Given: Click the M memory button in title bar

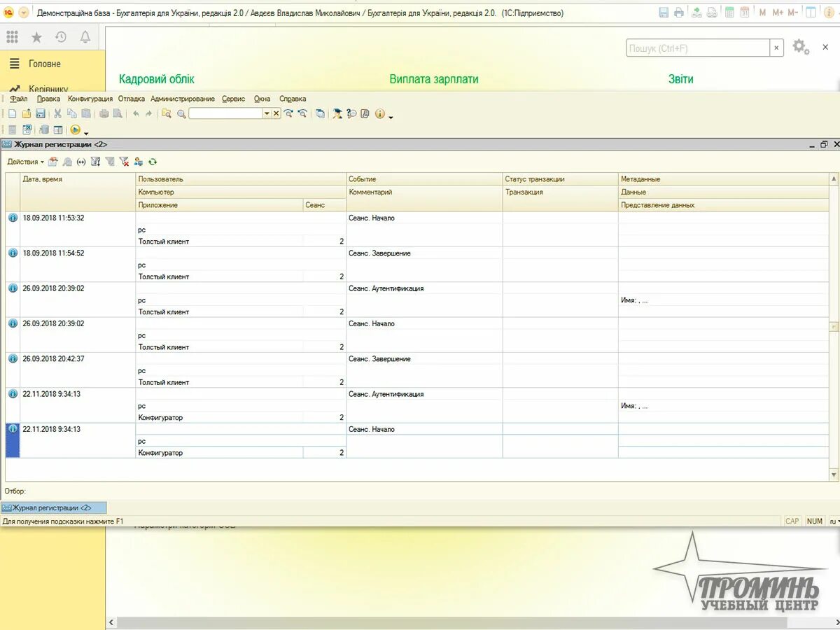Looking at the screenshot, I should (x=762, y=13).
